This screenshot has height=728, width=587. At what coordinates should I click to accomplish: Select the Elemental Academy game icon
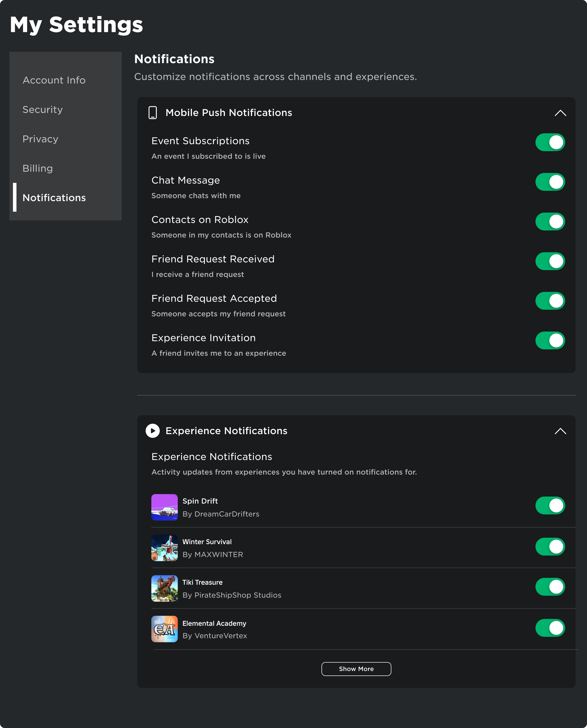tap(164, 629)
